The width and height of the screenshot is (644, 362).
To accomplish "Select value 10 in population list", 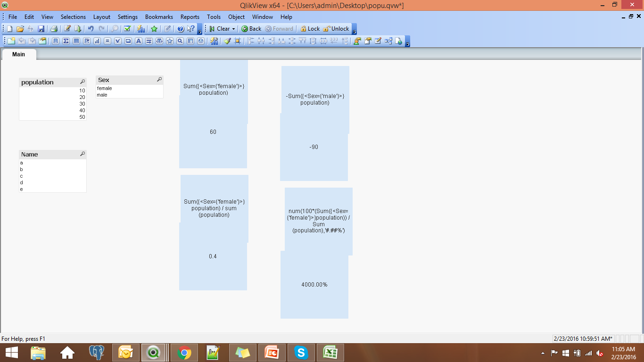I will click(x=53, y=90).
